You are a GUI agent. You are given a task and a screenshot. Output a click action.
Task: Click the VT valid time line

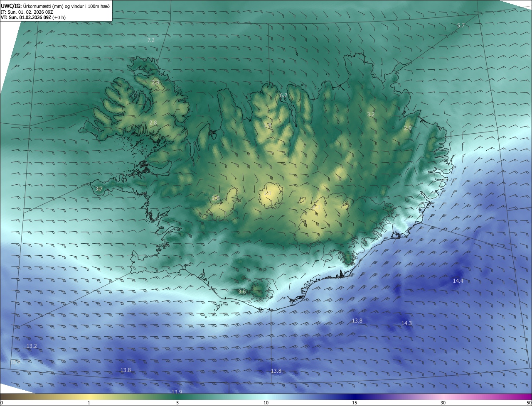[x=33, y=17]
